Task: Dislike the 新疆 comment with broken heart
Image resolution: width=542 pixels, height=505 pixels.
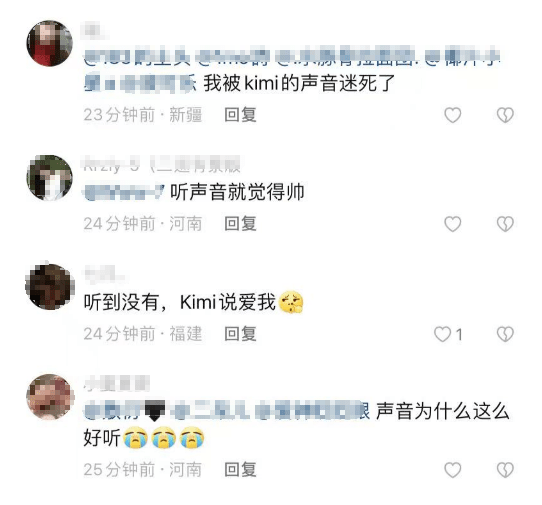Action: [505, 115]
